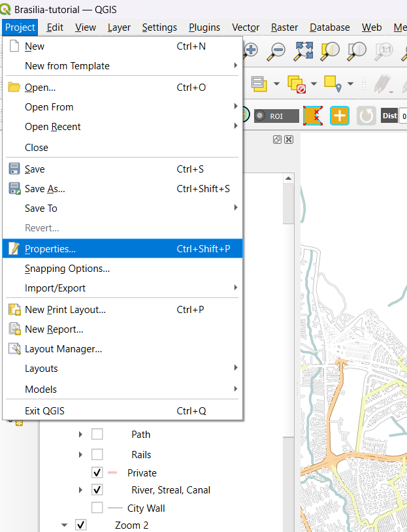The image size is (407, 532).
Task: Click the grey redo ROI arrow icon
Action: [366, 116]
